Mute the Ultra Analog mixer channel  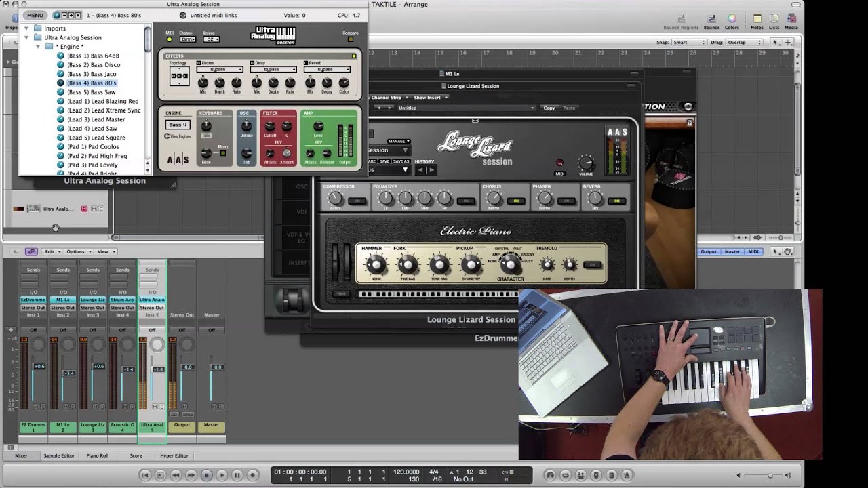155,407
